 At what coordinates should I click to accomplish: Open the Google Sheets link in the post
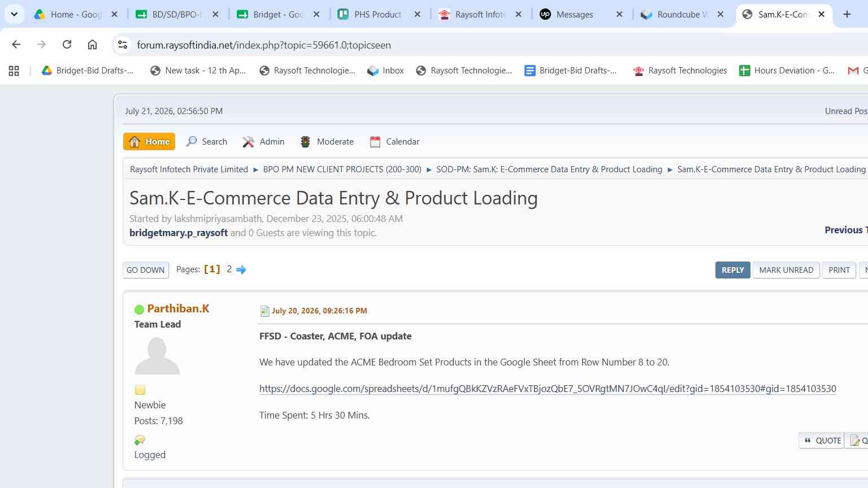click(x=548, y=389)
